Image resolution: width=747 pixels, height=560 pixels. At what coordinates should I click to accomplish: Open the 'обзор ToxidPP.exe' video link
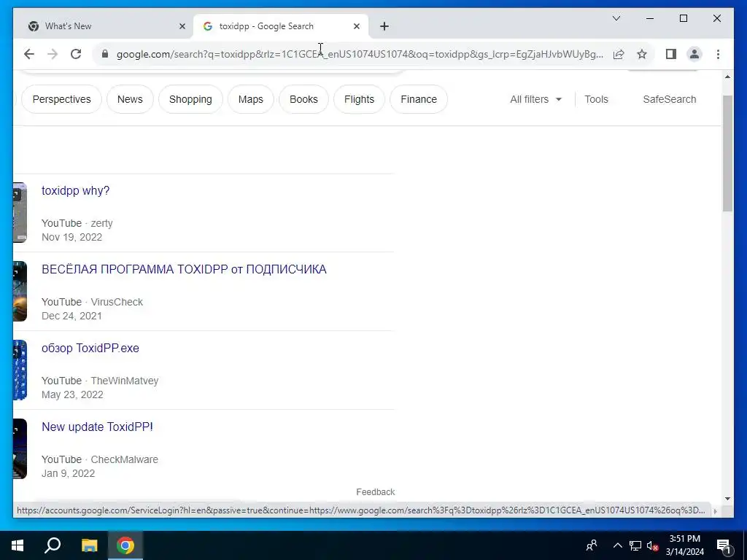90,348
